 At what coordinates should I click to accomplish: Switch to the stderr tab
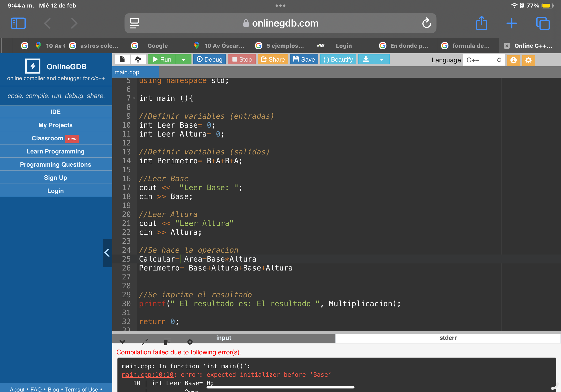click(x=448, y=338)
